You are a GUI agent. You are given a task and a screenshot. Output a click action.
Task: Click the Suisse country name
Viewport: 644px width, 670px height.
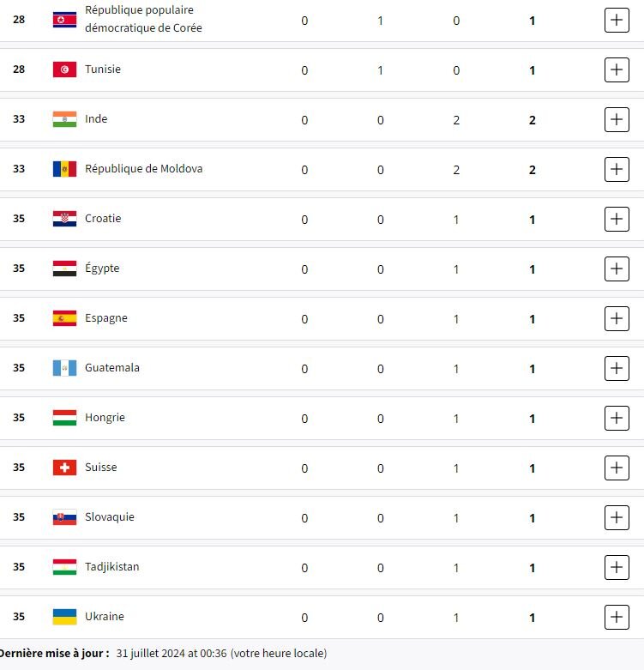click(x=101, y=468)
